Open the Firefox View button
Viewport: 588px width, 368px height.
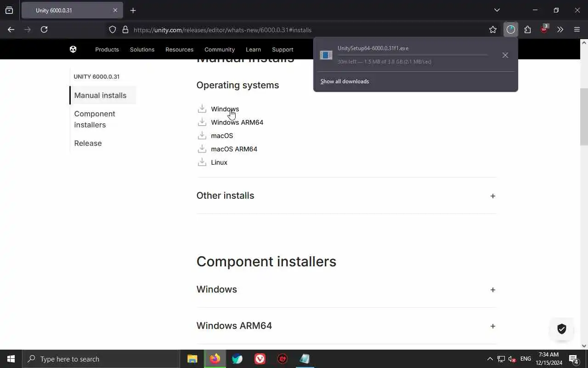point(9,10)
